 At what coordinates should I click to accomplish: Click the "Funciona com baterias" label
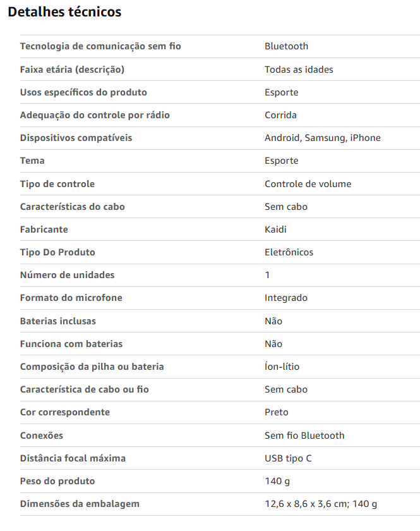(71, 344)
